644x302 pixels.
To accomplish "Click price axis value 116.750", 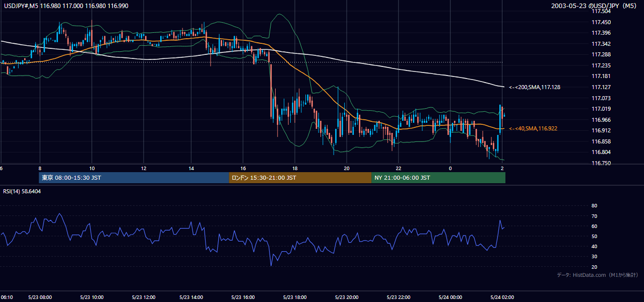I will (x=600, y=163).
